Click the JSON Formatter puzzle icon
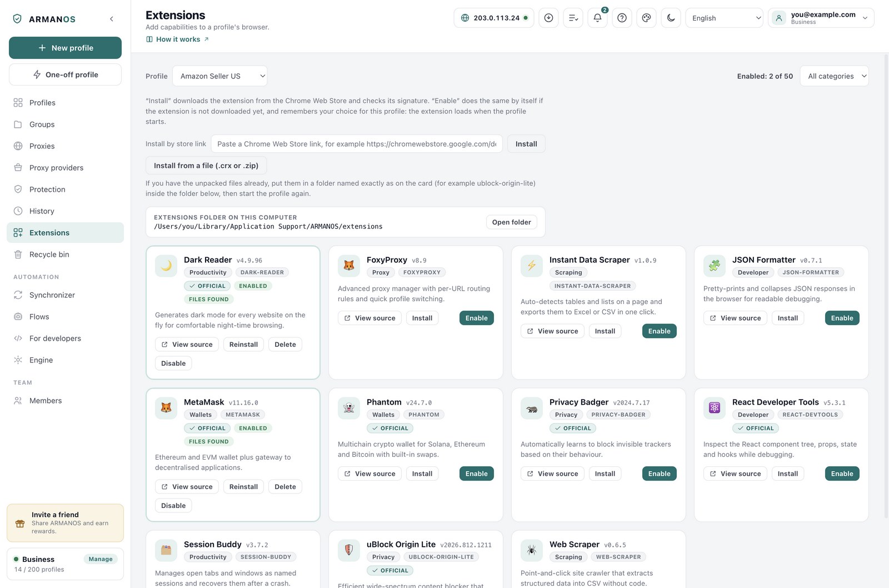 pyautogui.click(x=715, y=266)
